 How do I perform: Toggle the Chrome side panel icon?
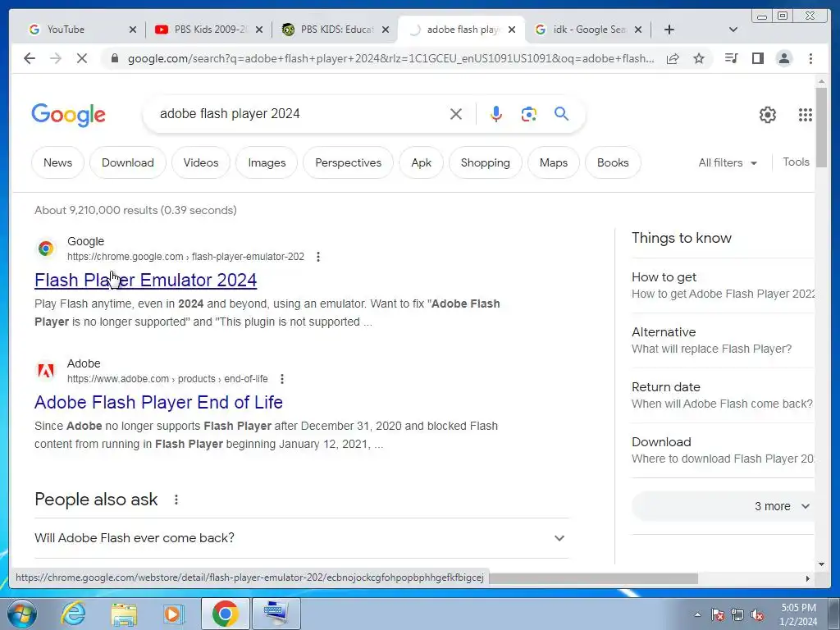click(757, 58)
